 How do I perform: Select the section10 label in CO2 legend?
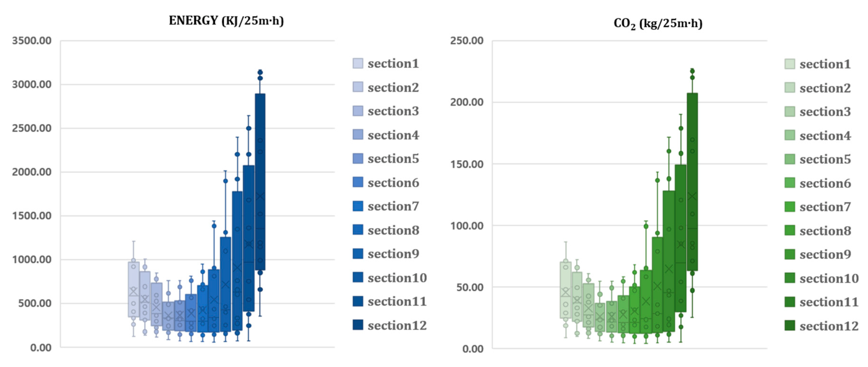[x=829, y=278]
